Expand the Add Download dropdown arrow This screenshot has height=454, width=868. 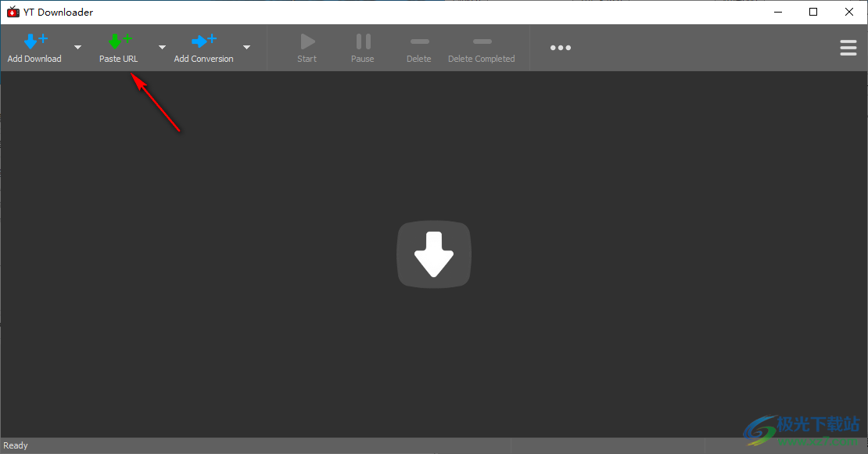coord(77,48)
